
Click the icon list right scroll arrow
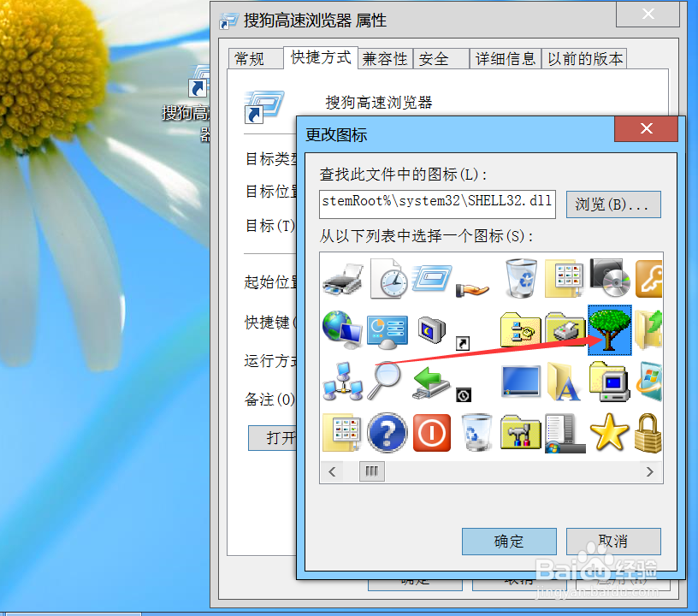point(650,471)
